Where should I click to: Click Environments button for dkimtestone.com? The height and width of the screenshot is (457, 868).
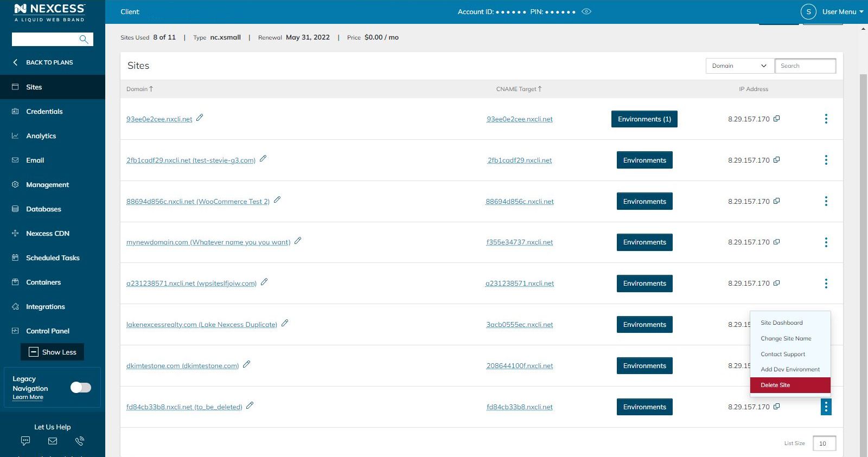coord(644,365)
